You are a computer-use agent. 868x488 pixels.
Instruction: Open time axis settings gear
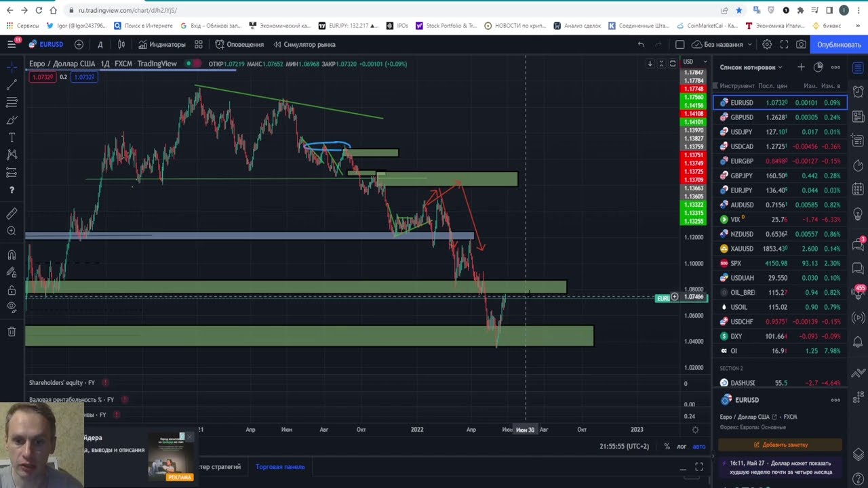[695, 430]
